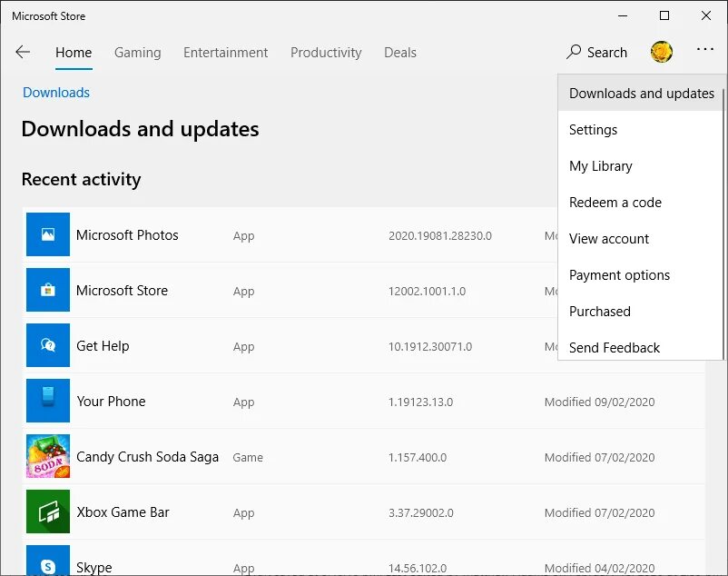Open the Entertainment tab

click(x=226, y=53)
